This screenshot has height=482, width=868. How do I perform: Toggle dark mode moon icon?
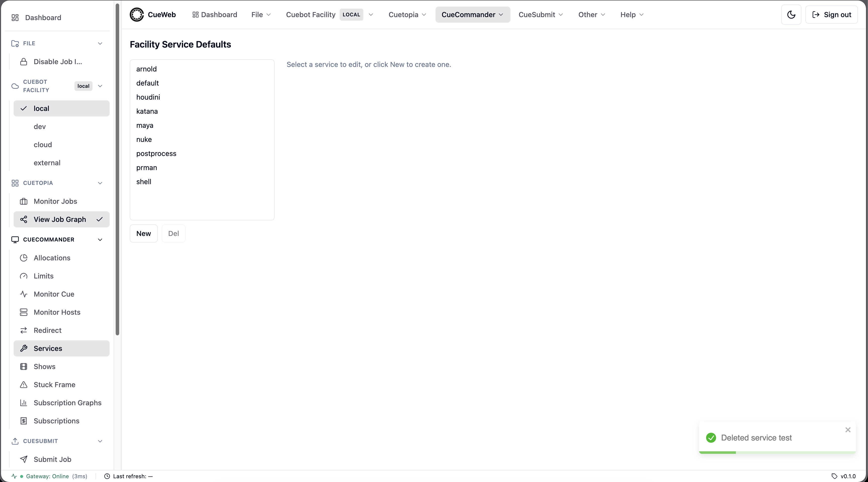791,15
